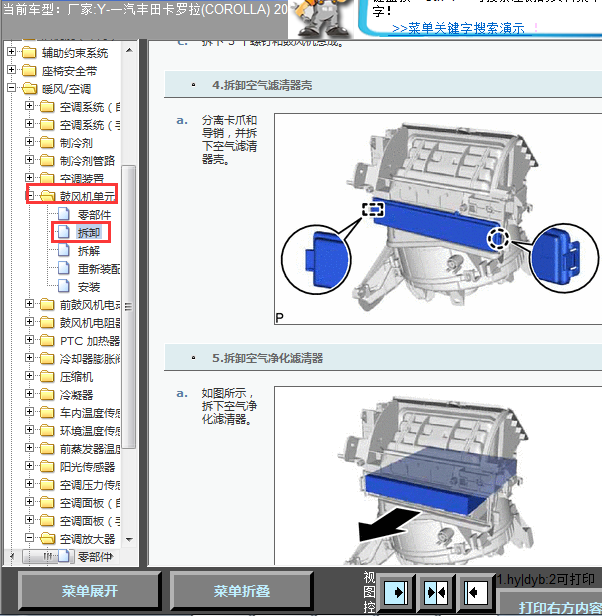Expand the 压缩机 folder node
The width and height of the screenshot is (602, 616).
29,376
